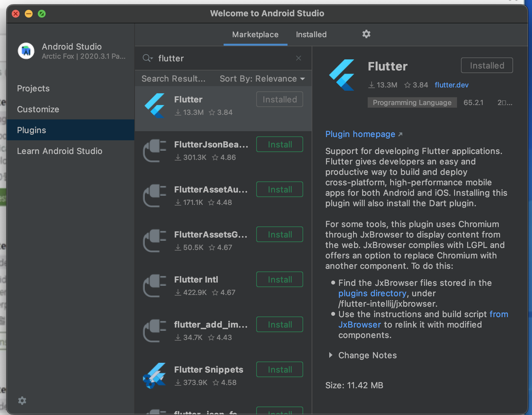Select the Flutter Snippets plugin title
The image size is (532, 415).
(x=209, y=370)
